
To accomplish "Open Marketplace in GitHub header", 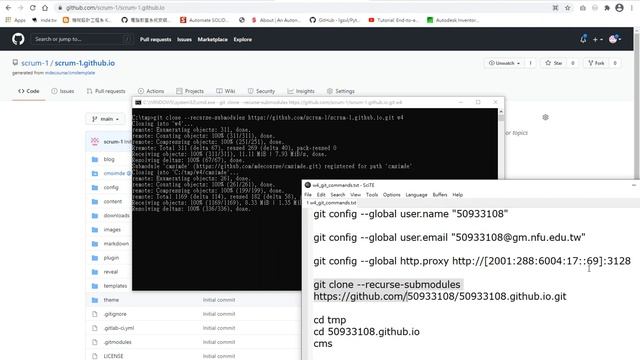I will pos(213,40).
